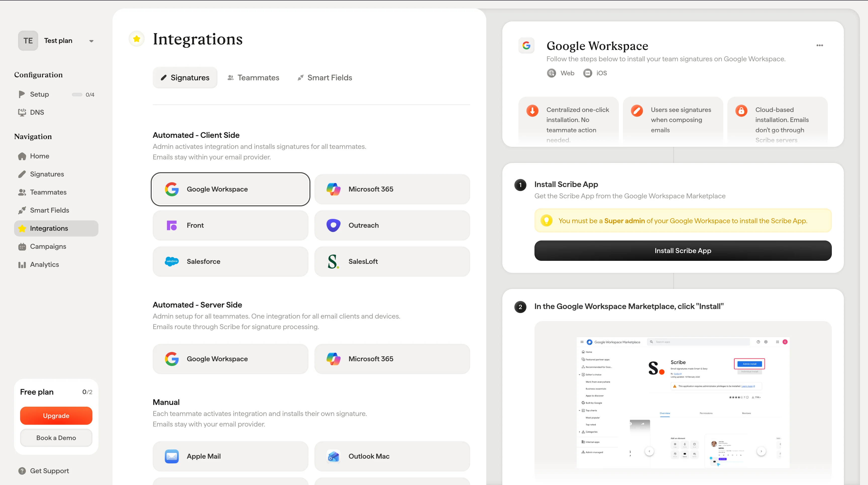Click the "Free plan" label

[x=37, y=392]
